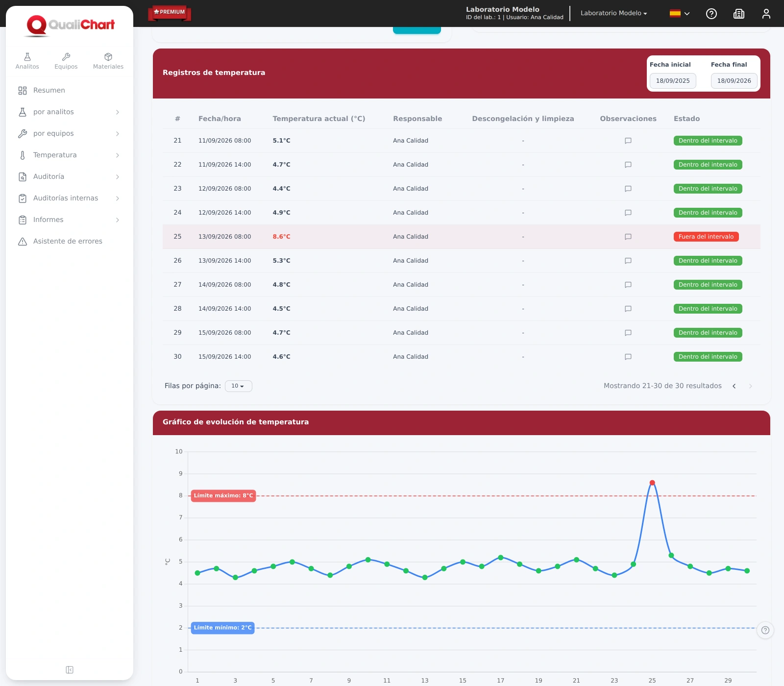Click the Temperatura actual (°C) column header

point(319,119)
